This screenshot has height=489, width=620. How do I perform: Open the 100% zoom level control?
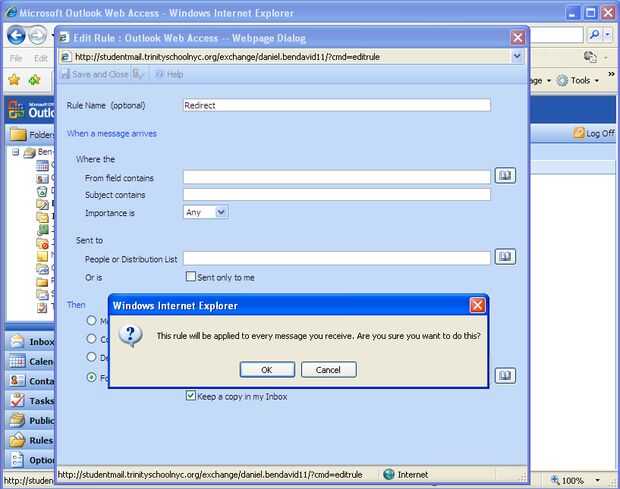575,481
